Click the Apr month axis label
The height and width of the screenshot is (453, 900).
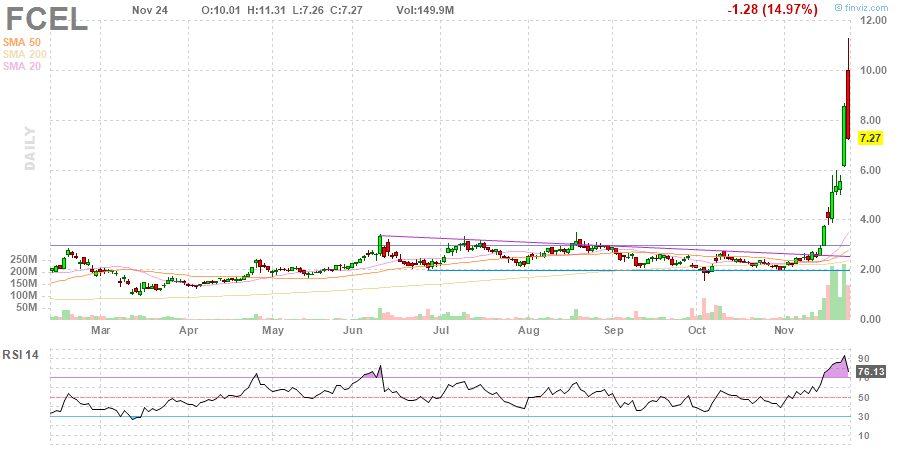[189, 330]
